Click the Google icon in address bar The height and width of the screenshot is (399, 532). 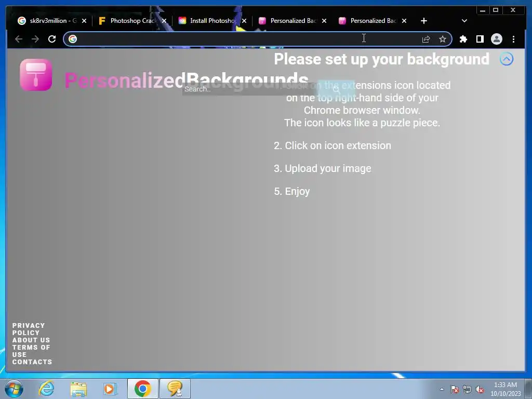[x=73, y=39]
